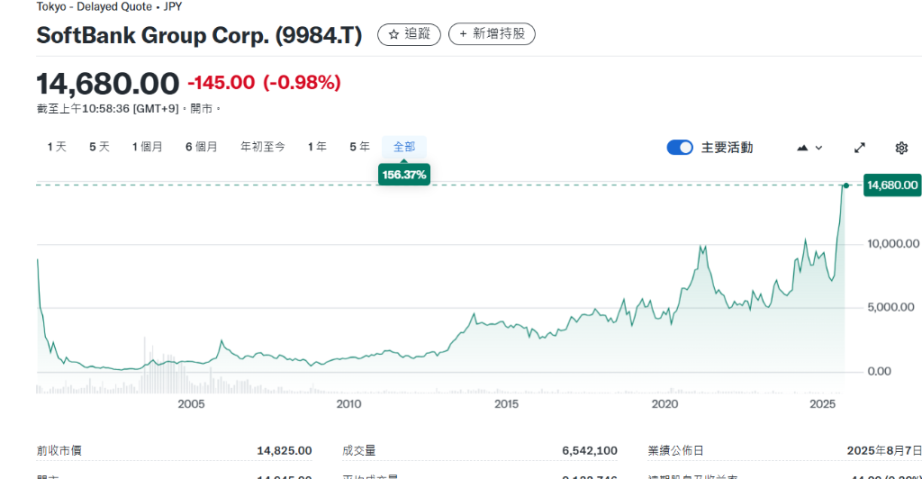Expand the chart type dropdown chevron
This screenshot has width=922, height=479.
pyautogui.click(x=819, y=148)
